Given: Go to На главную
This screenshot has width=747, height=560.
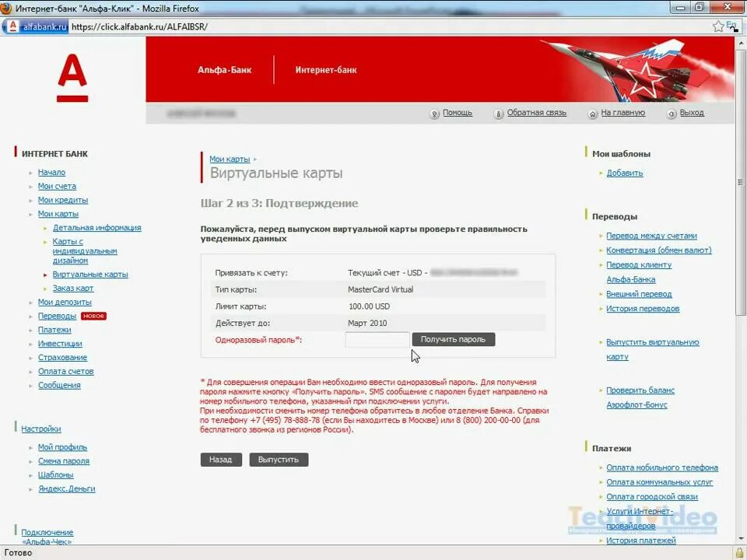Looking at the screenshot, I should pos(622,113).
